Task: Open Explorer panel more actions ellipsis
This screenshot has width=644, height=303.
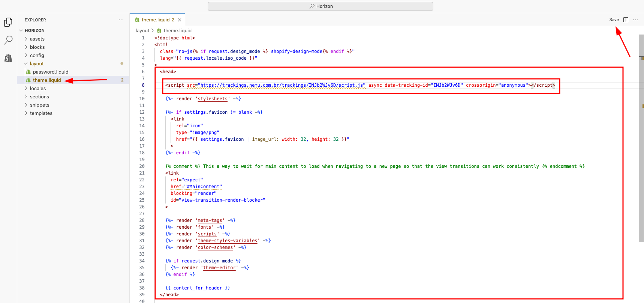Action: (121, 20)
